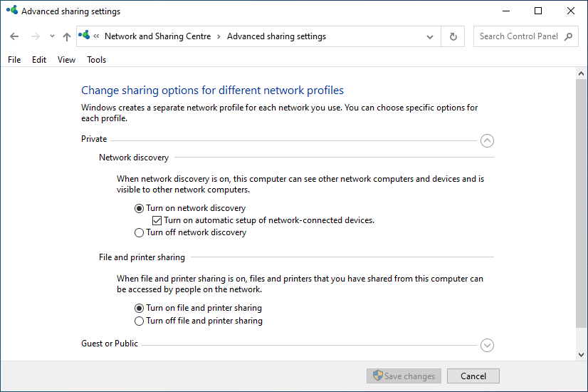Click the search magnifier icon
This screenshot has height=392, width=588.
[569, 36]
